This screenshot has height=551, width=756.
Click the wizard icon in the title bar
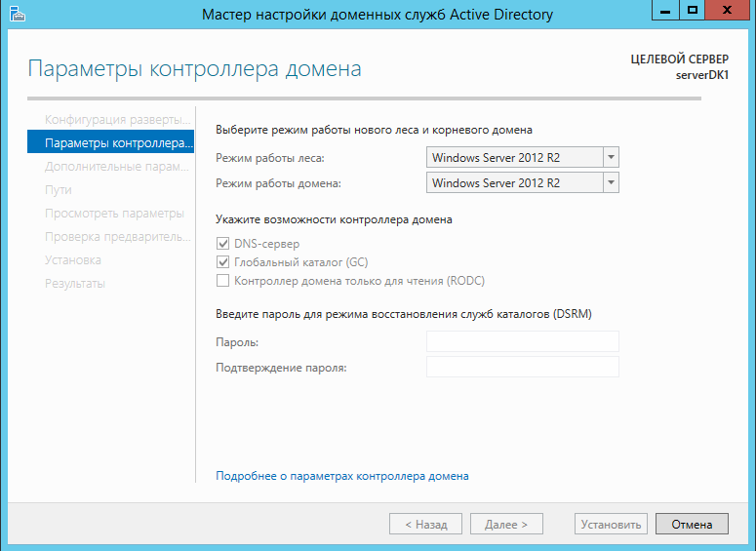[17, 14]
